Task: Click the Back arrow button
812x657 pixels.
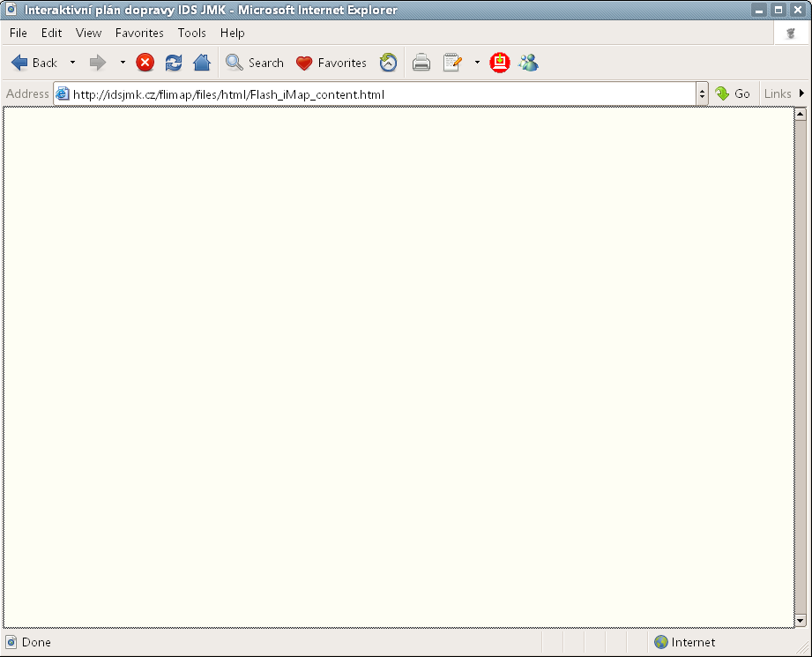Action: click(34, 63)
